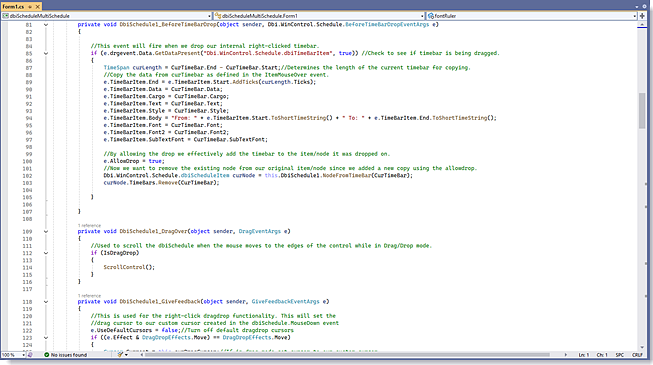Click the CRLF line ending indicator
Image resolution: width=653 pixels, height=365 pixels.
pos(637,355)
